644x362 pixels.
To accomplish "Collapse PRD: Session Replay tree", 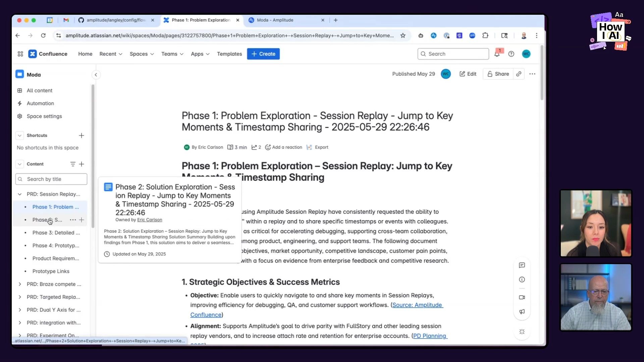I will point(19,194).
